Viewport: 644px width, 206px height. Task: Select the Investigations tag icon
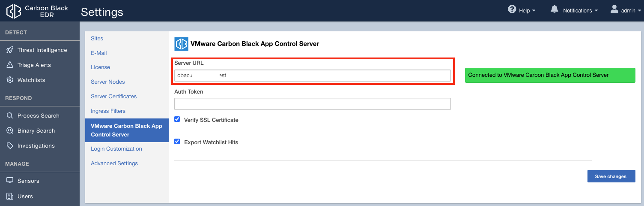[10, 146]
